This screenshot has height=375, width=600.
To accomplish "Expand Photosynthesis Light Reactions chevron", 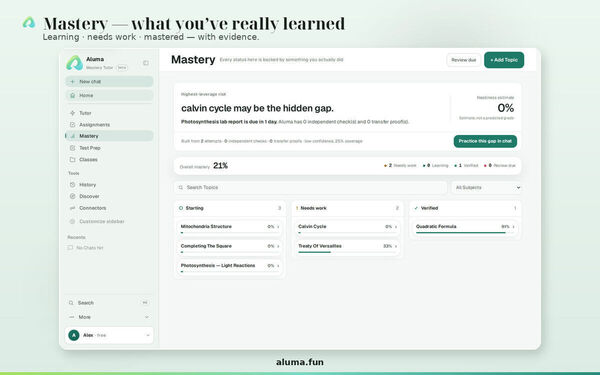I will (278, 266).
